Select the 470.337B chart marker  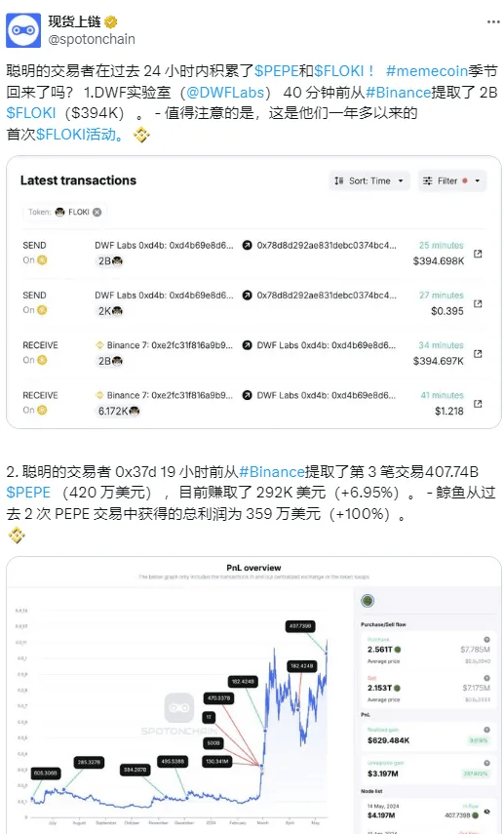click(219, 697)
